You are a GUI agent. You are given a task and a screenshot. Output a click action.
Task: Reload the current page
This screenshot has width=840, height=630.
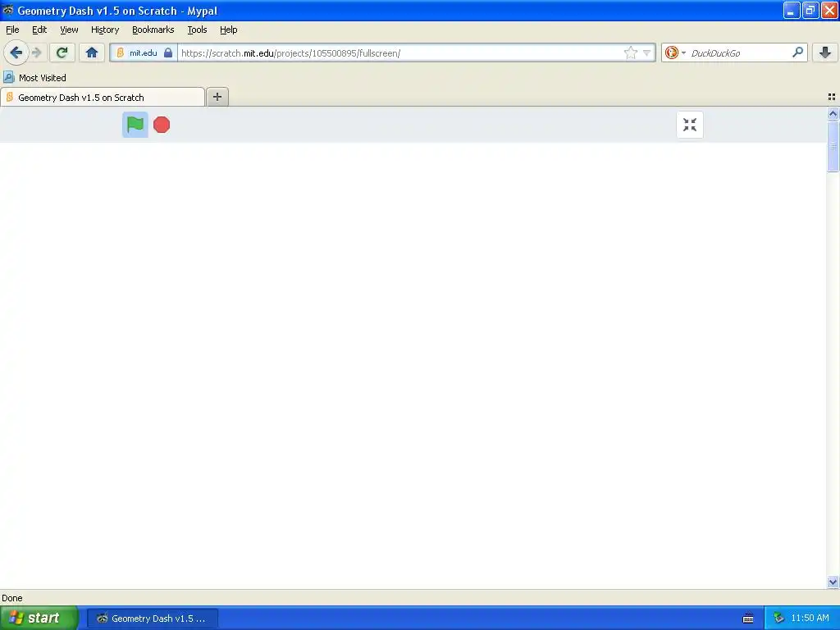62,52
